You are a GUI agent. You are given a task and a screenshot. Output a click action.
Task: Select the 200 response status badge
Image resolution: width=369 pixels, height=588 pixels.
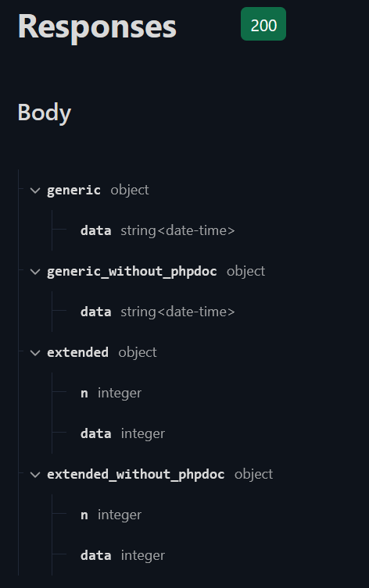(x=263, y=24)
